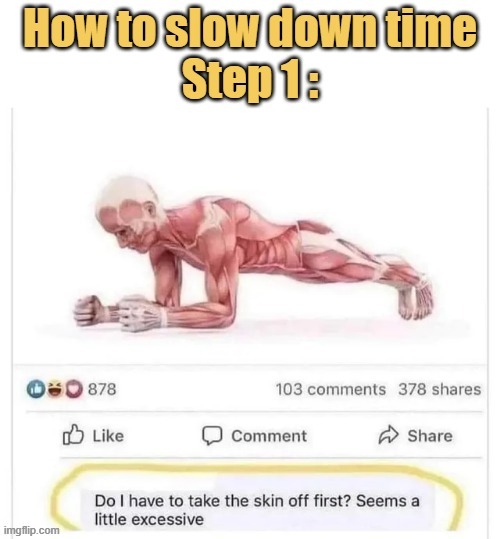Click the Share button label
This screenshot has width=500, height=539.
pos(430,436)
